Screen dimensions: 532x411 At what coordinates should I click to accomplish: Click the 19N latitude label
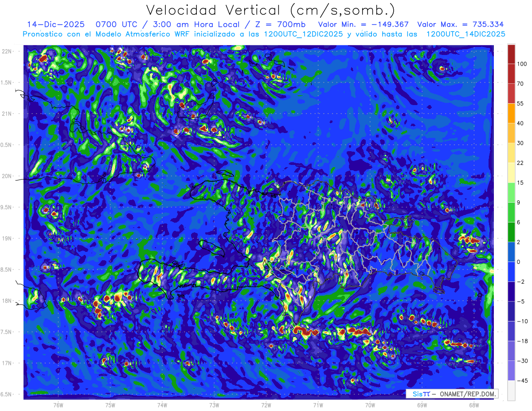(x=7, y=239)
